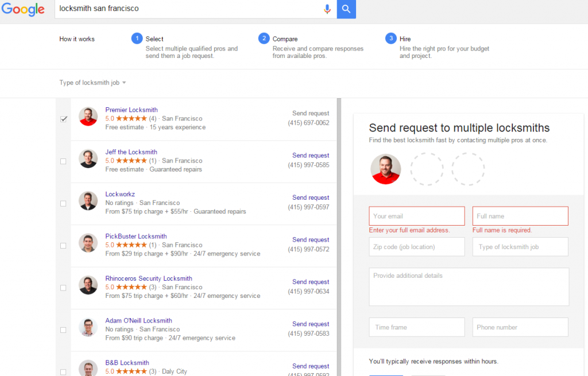Viewport: 588px width, 376px height.
Task: Open the Lockworkz listing link
Action: 119,194
